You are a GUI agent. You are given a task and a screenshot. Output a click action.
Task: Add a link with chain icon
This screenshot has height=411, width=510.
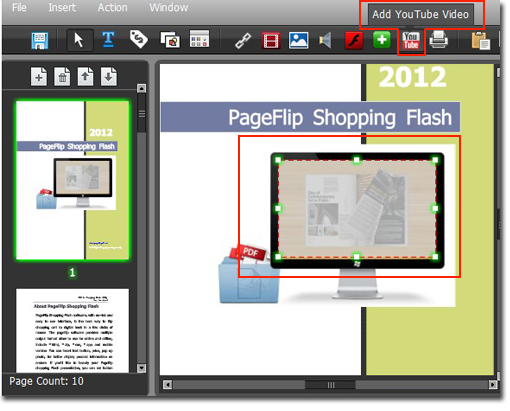tap(243, 41)
